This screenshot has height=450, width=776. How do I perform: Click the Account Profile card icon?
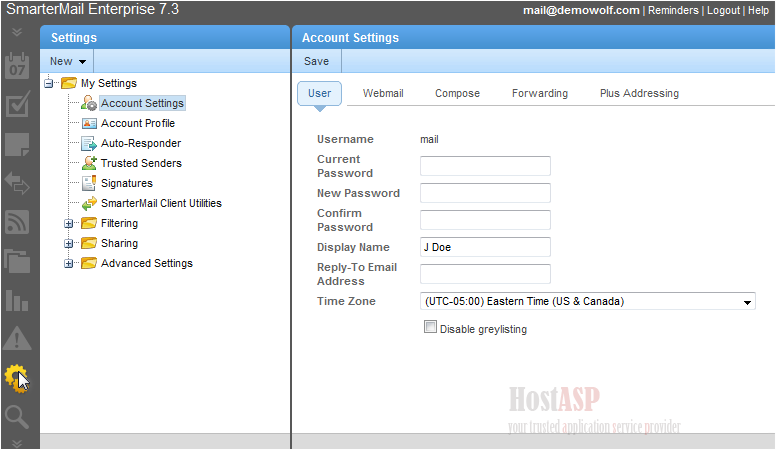point(89,123)
